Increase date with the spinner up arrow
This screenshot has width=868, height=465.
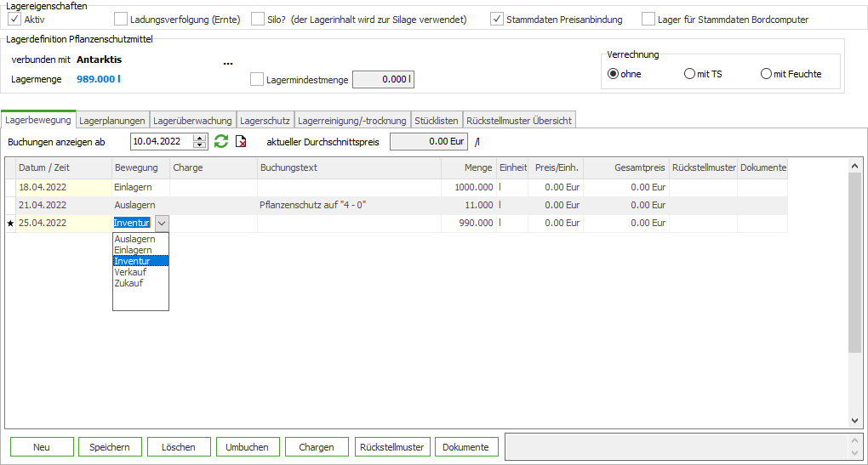(x=200, y=138)
